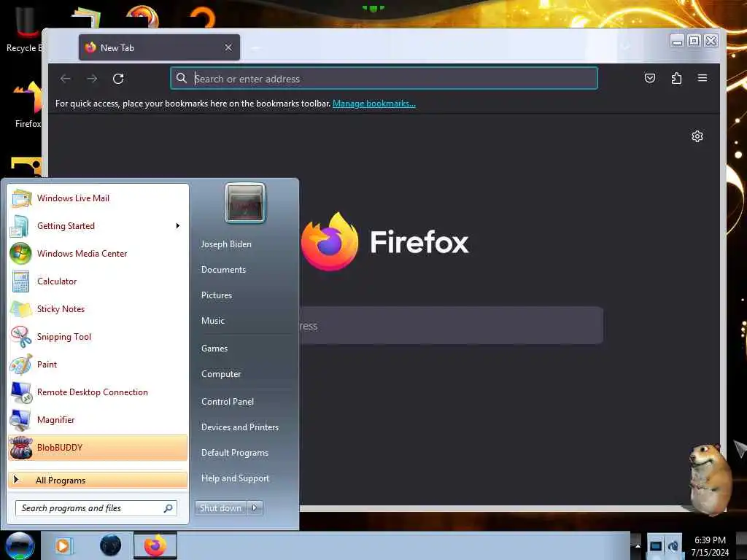Click the Shut down button
This screenshot has height=560, width=747.
[x=221, y=508]
